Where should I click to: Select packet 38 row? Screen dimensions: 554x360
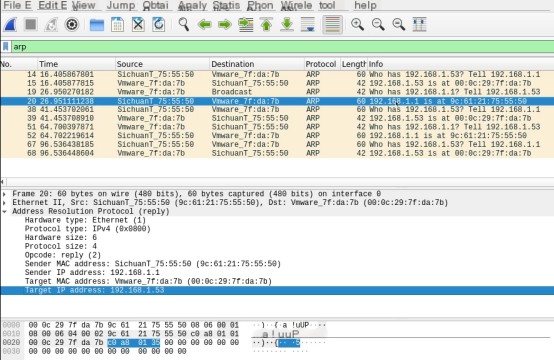click(x=277, y=110)
